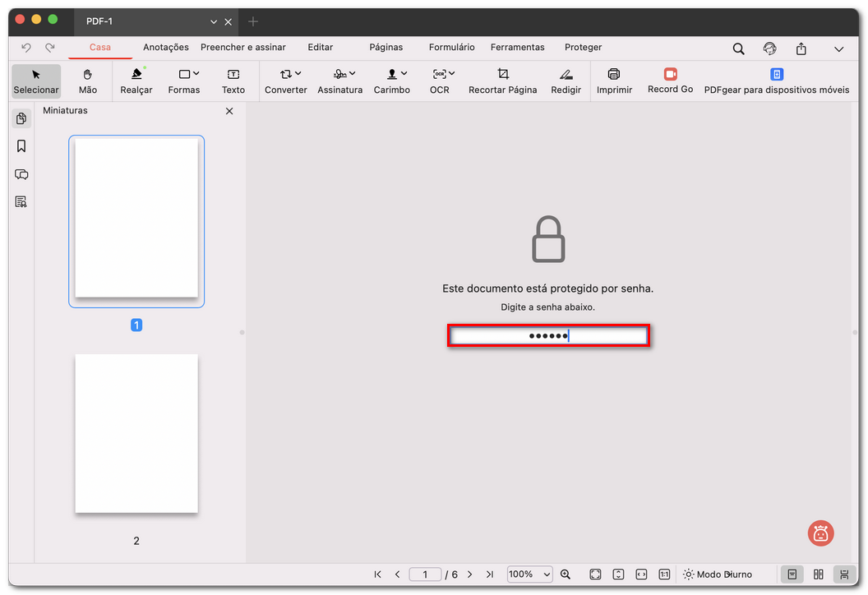Open the search icon in the toolbar
868x595 pixels.
point(738,48)
